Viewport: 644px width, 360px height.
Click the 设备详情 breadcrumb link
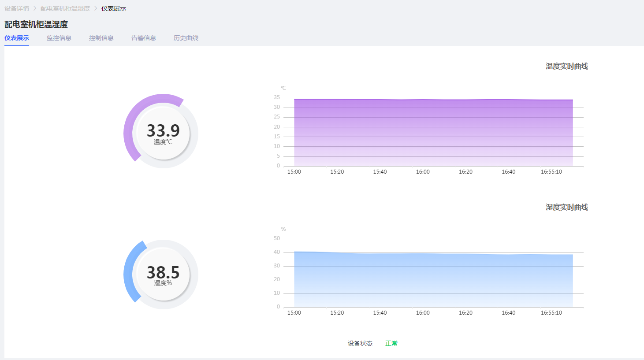[x=17, y=8]
